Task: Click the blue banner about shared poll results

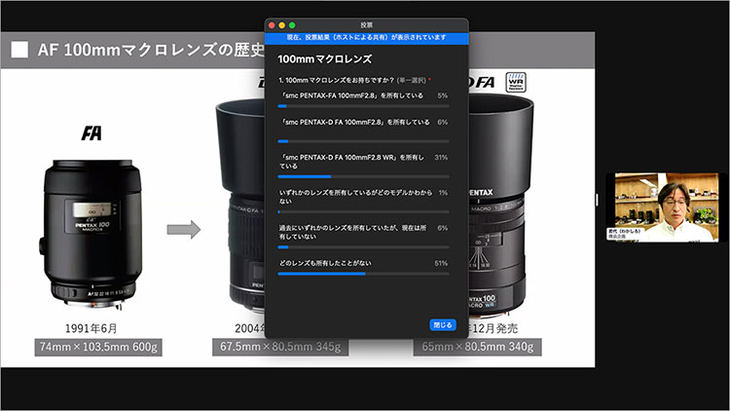Action: coord(364,37)
